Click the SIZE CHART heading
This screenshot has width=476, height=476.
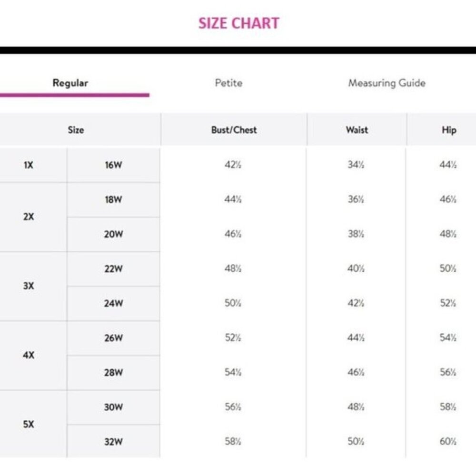(239, 23)
